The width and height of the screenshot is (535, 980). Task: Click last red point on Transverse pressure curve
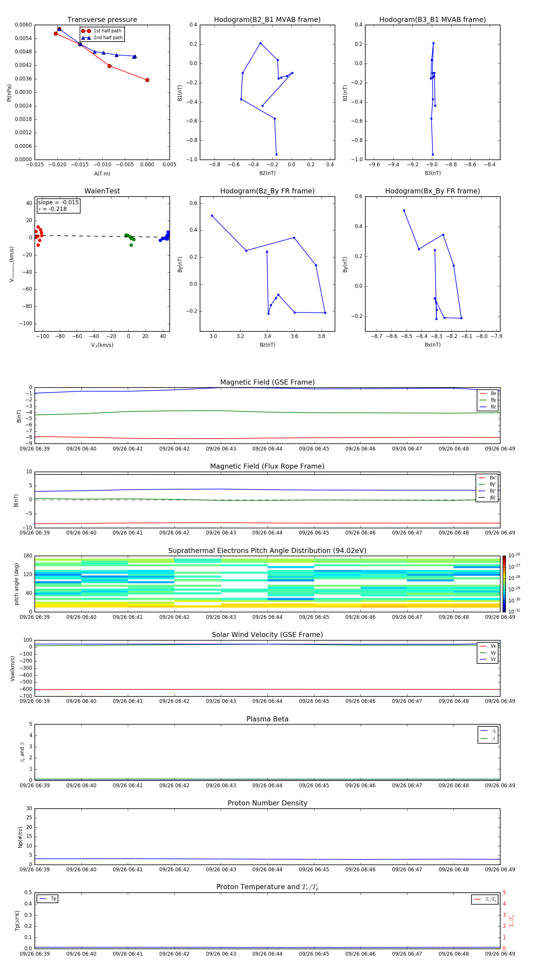[147, 80]
